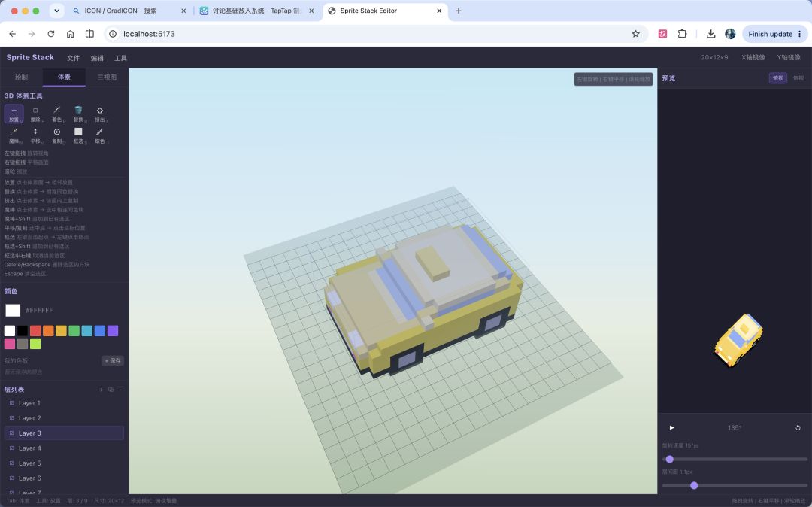Click the 保存 (Save) palette button
Viewport: 812px width, 507px height.
tap(112, 360)
